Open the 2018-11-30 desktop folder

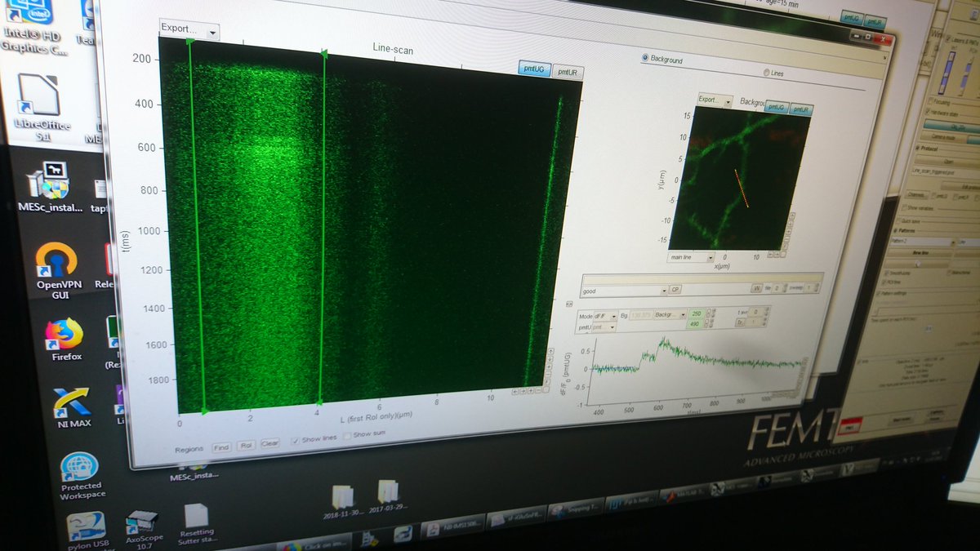pos(343,502)
